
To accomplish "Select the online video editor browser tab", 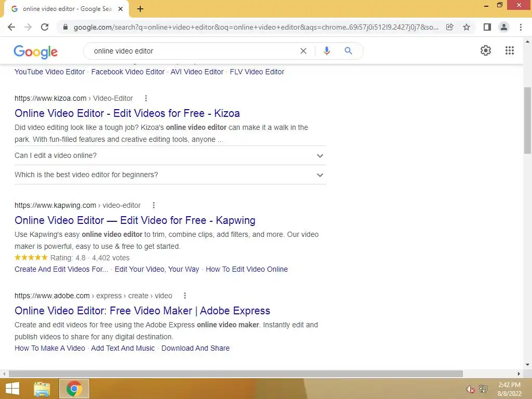I will pyautogui.click(x=66, y=9).
